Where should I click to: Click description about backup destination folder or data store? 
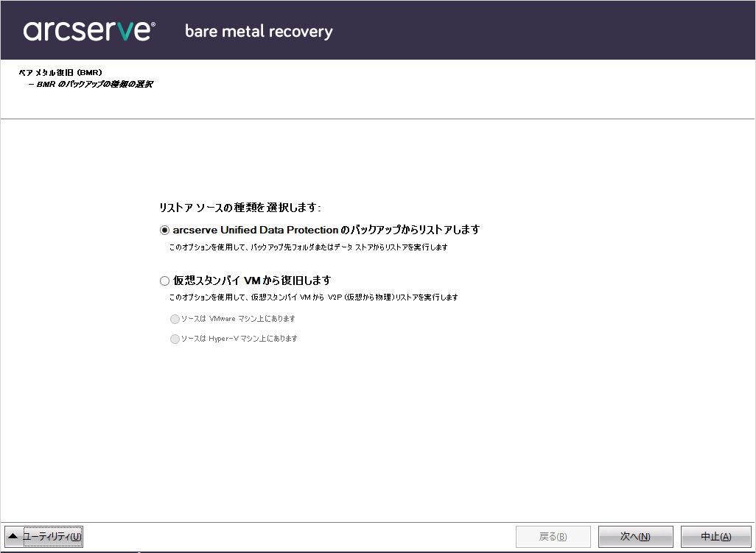click(308, 247)
